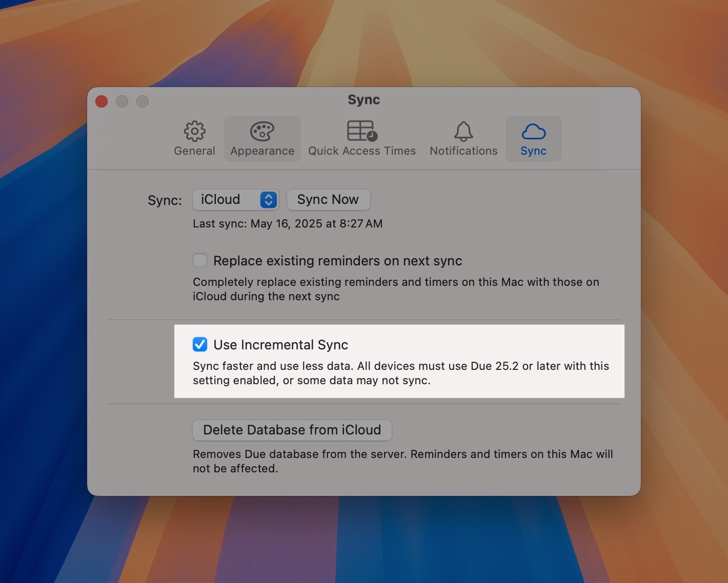Click the "Use Incremental Sync" label text

tap(280, 345)
